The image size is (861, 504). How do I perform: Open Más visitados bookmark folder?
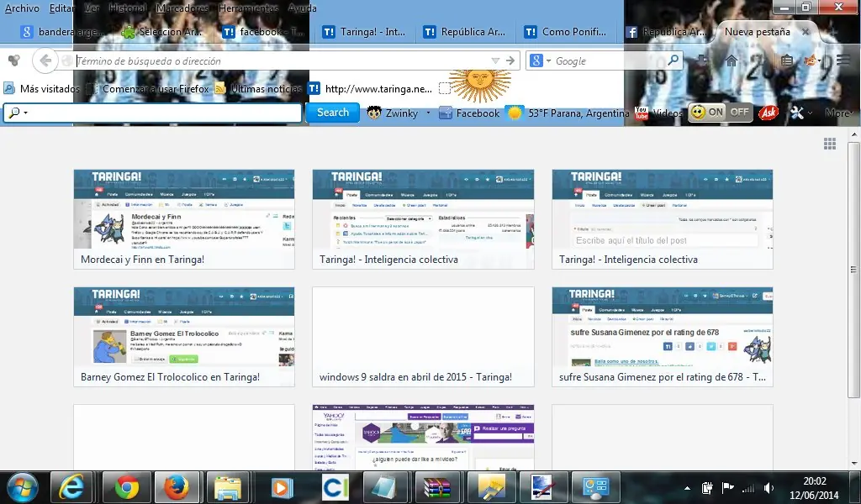pos(42,89)
